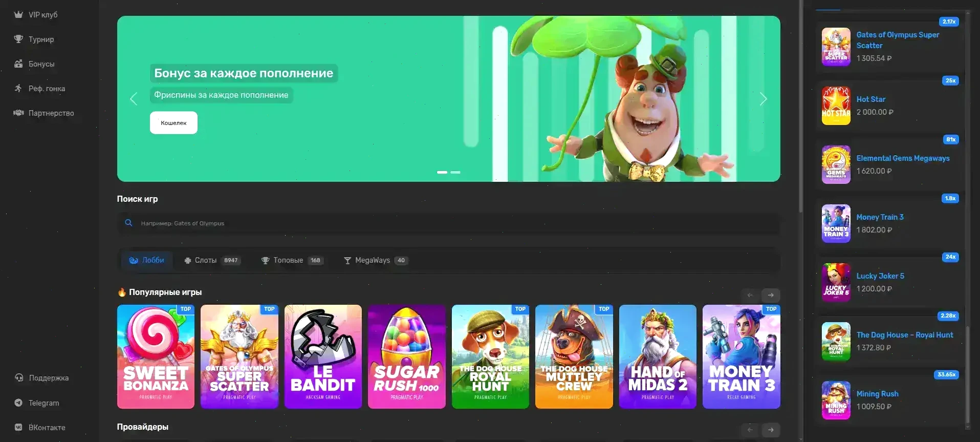This screenshot has width=980, height=442.
Task: Click the main page vertical scrollbar
Action: (x=801, y=102)
